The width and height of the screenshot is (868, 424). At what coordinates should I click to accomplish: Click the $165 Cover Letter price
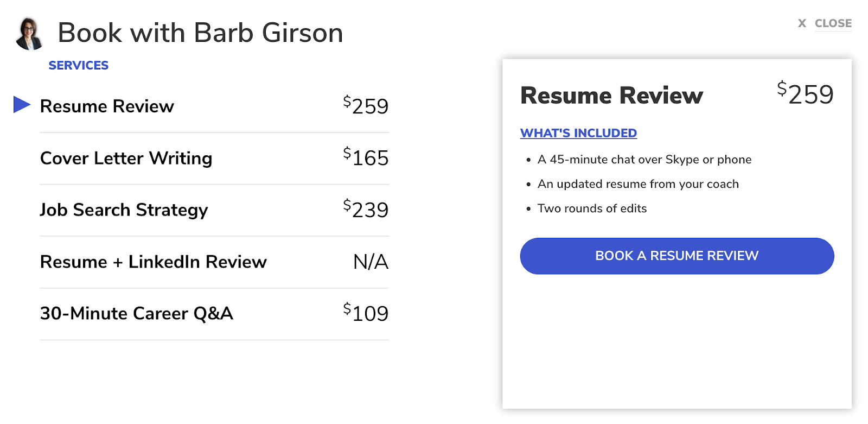coord(366,157)
